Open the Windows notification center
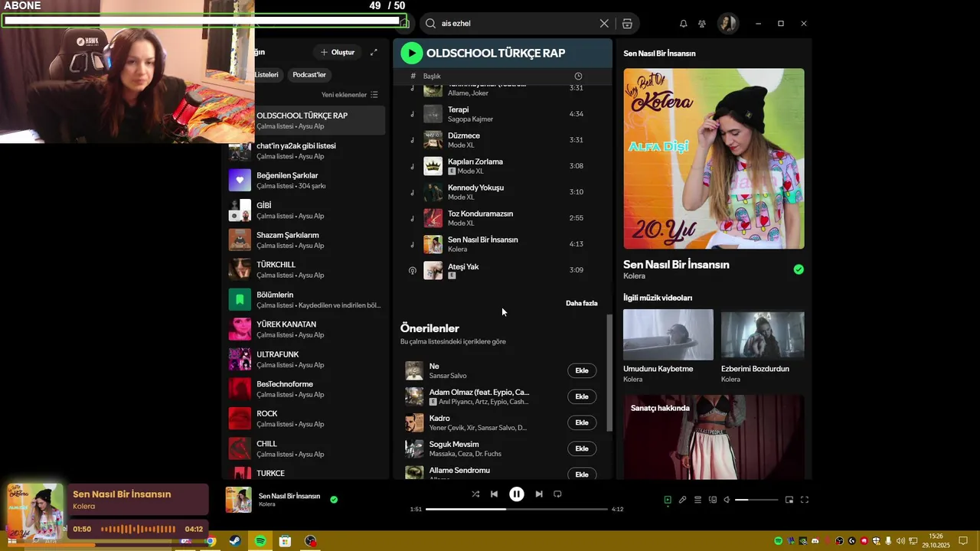This screenshot has width=980, height=551. click(x=964, y=541)
